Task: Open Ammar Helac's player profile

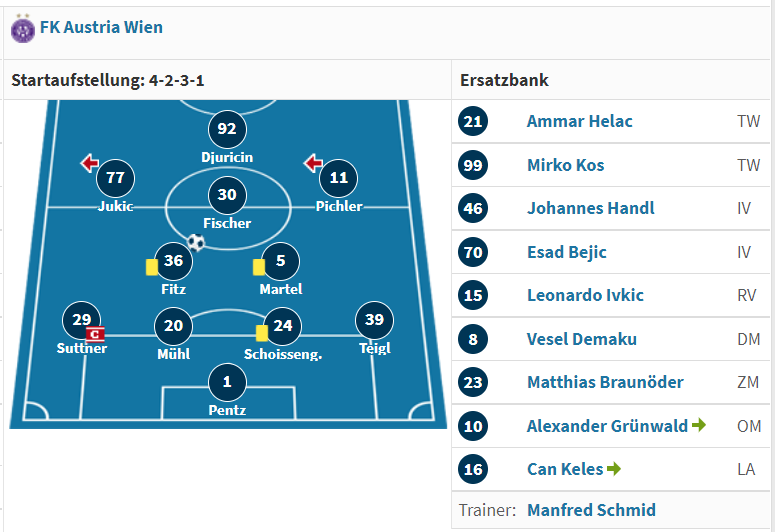Action: coord(579,121)
